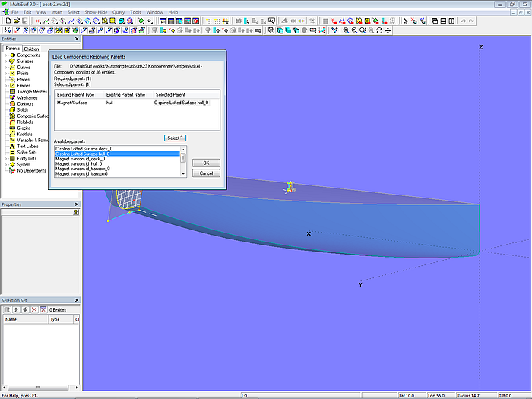Open the Show-Hide menu
This screenshot has width=532, height=399.
pos(96,13)
